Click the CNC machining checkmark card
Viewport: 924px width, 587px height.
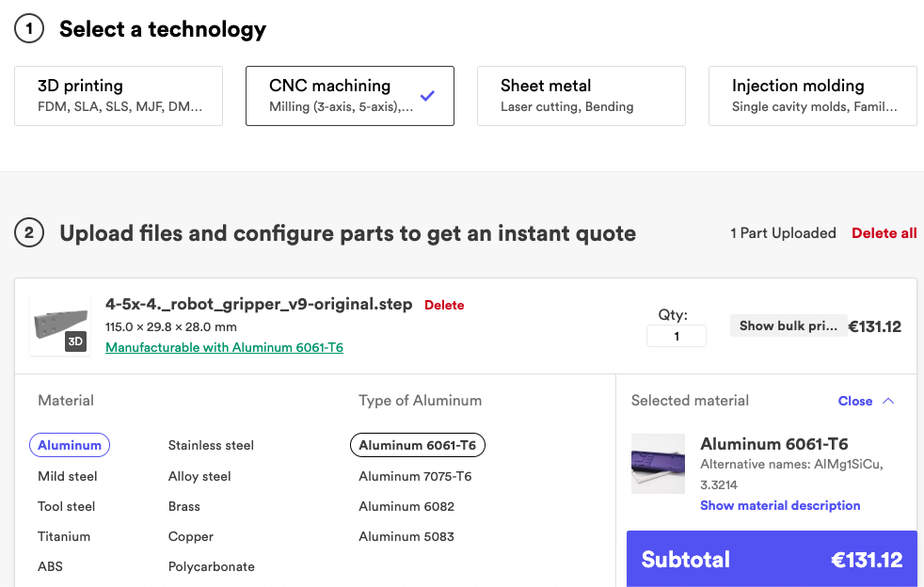pos(350,96)
